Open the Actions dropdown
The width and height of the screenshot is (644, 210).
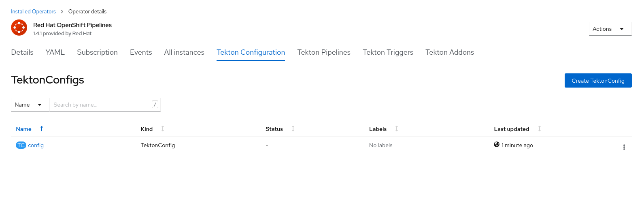click(x=610, y=29)
